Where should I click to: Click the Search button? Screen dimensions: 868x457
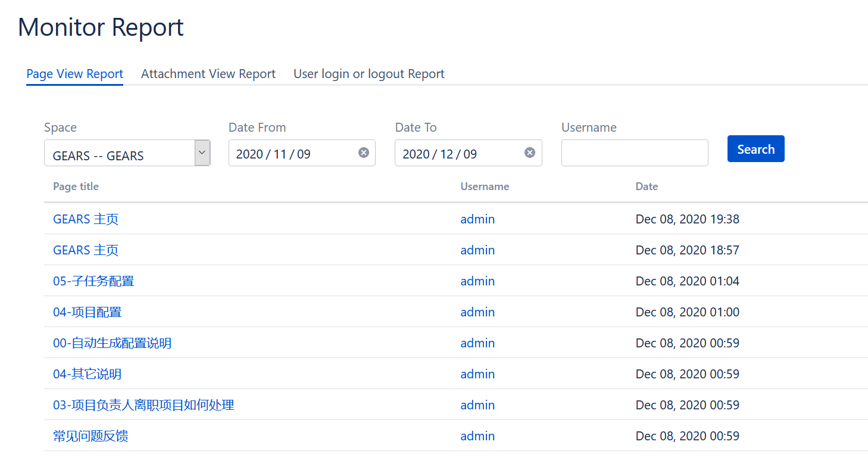pos(755,149)
